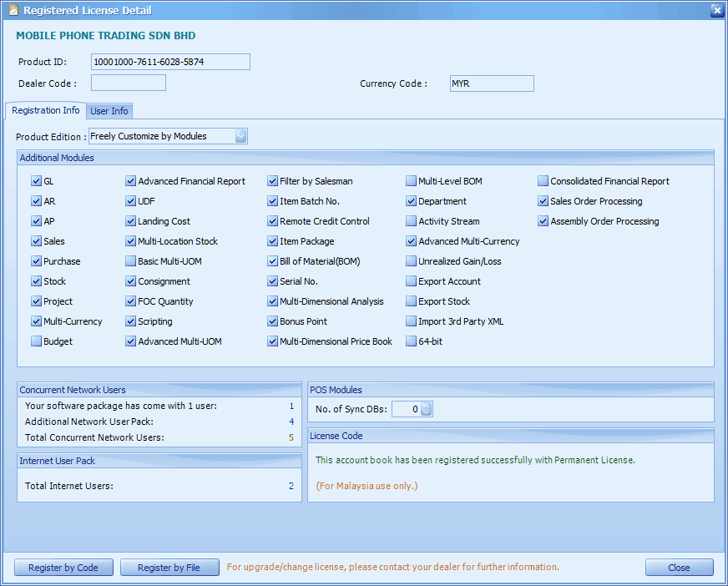Enable Consolidated Financial Report checkbox

[x=543, y=181]
